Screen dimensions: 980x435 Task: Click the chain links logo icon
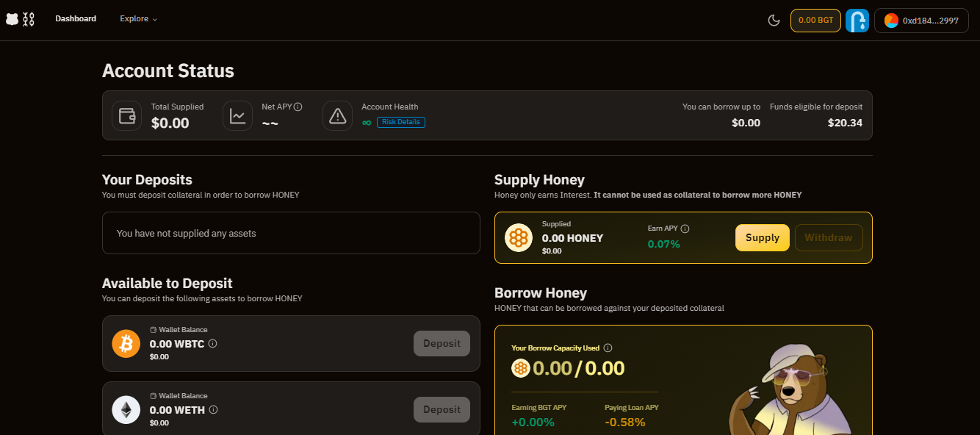coord(29,20)
